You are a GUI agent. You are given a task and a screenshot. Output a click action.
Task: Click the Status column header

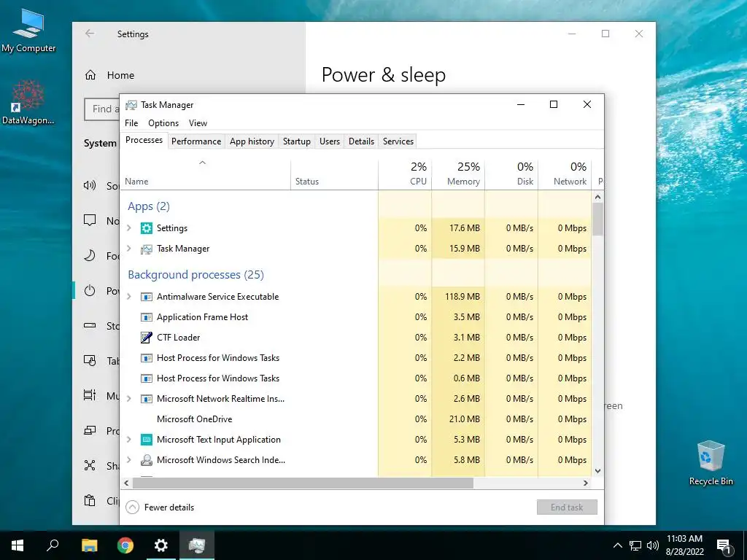[x=334, y=174]
